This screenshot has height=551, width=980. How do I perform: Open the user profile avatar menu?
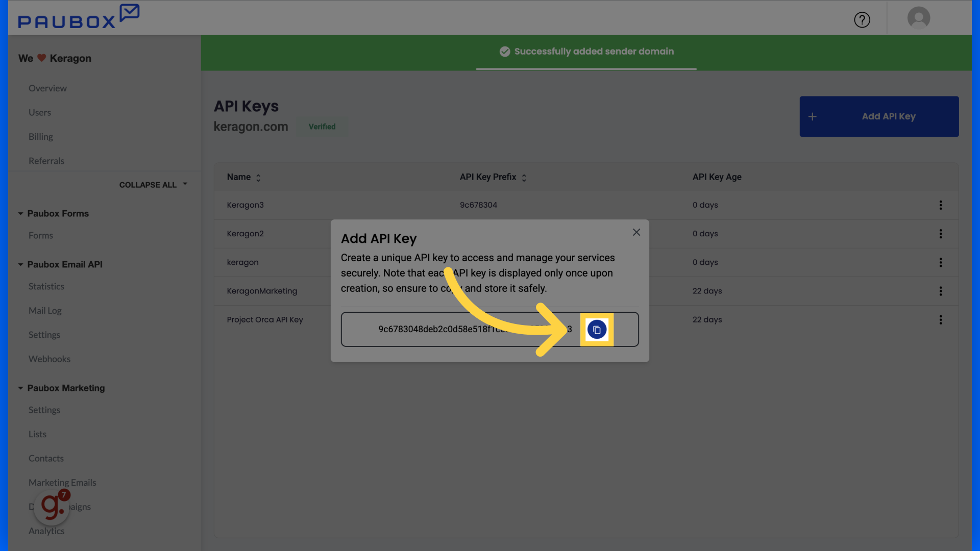tap(919, 18)
